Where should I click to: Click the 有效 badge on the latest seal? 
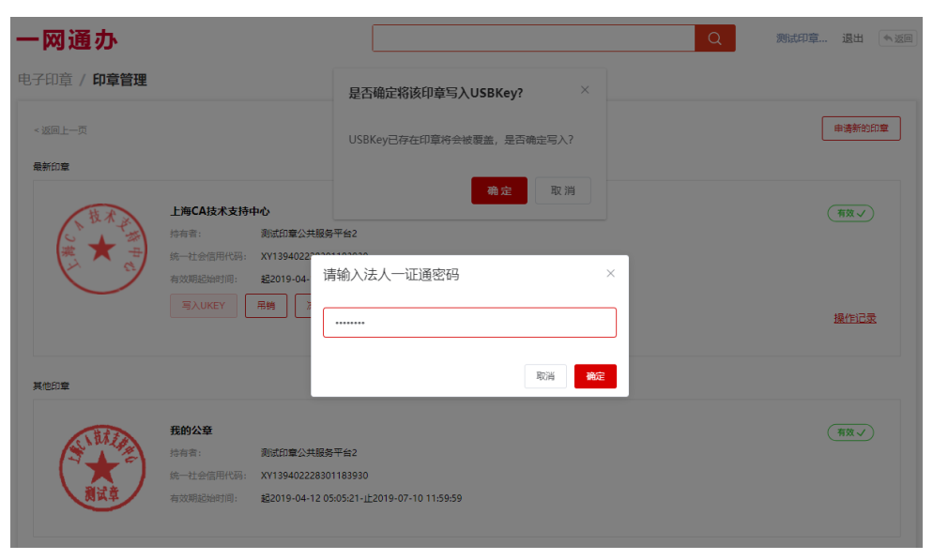(849, 213)
